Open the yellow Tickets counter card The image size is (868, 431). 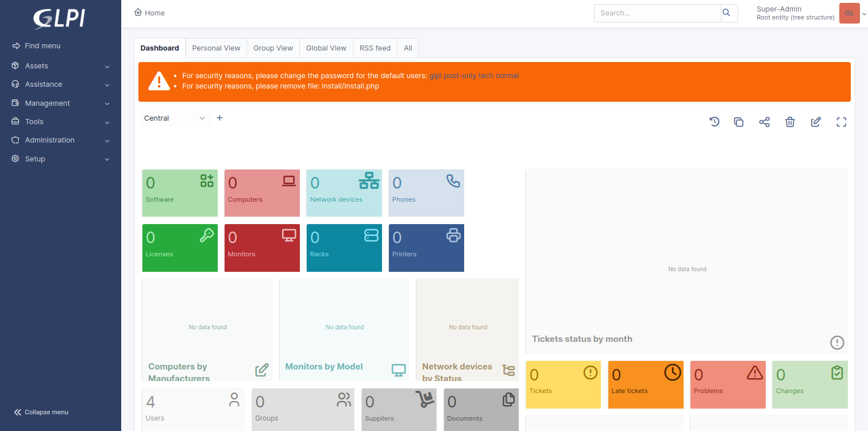click(x=563, y=384)
